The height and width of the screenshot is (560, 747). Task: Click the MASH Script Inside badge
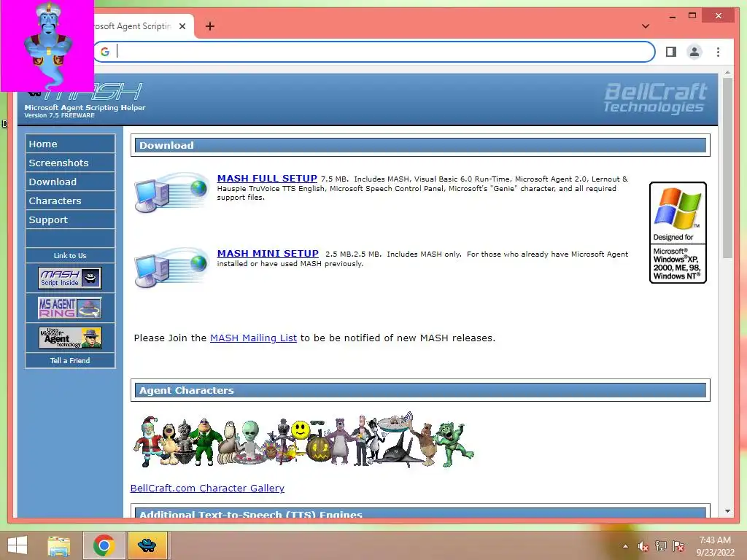(x=70, y=278)
